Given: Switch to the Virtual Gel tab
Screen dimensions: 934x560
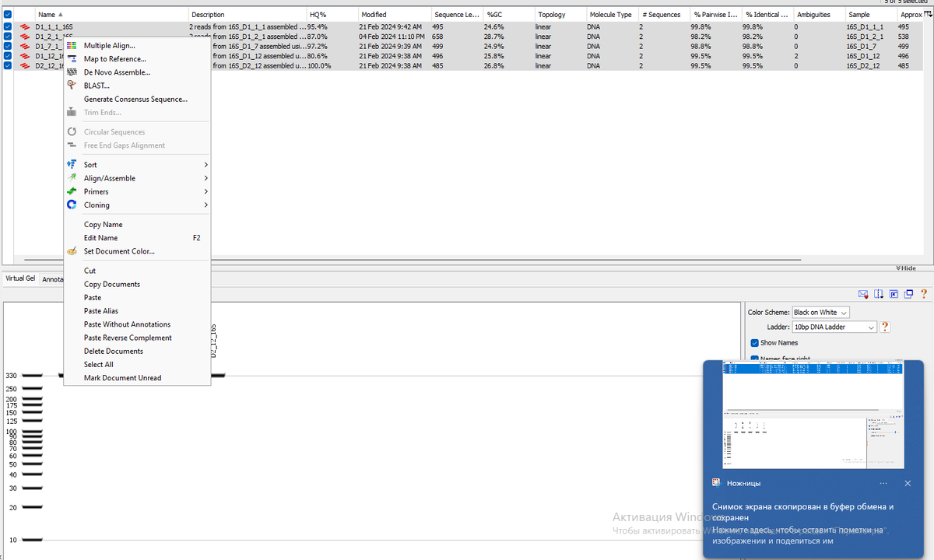Looking at the screenshot, I should 20,278.
